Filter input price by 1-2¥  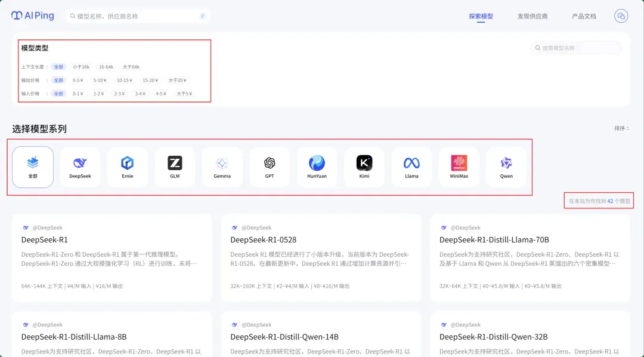tap(98, 94)
